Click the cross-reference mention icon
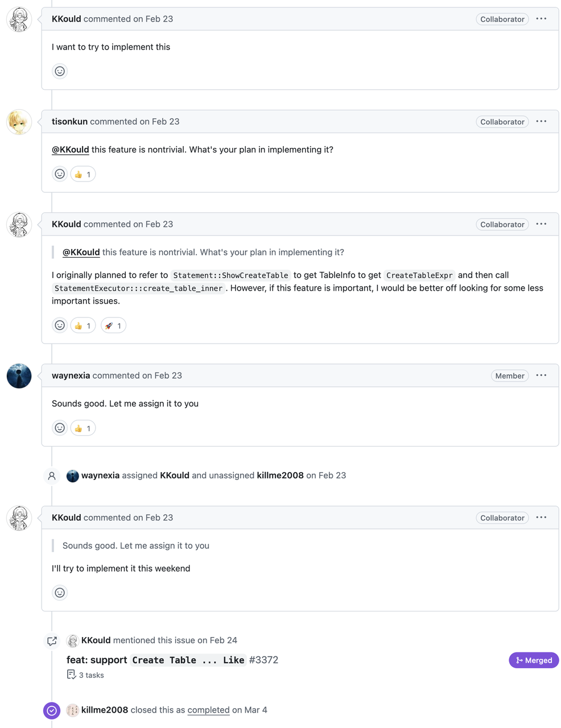 coord(52,641)
